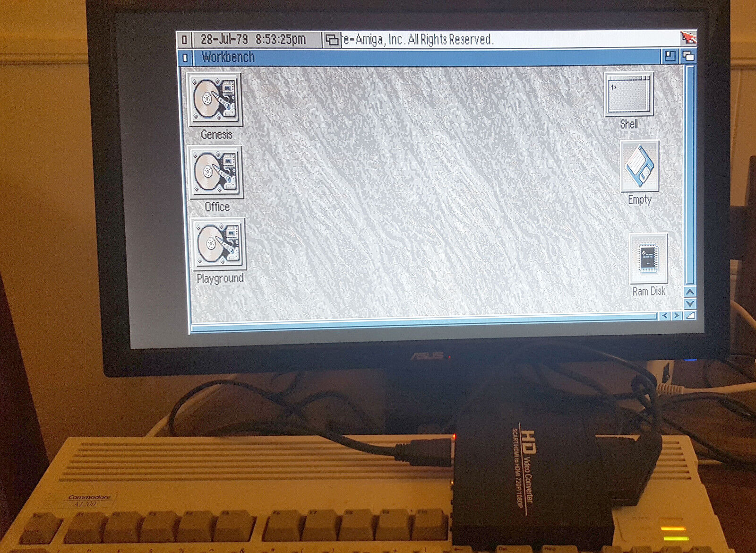Click the Workbench window vertical scrollbar
This screenshot has height=553, width=756.
point(690,175)
